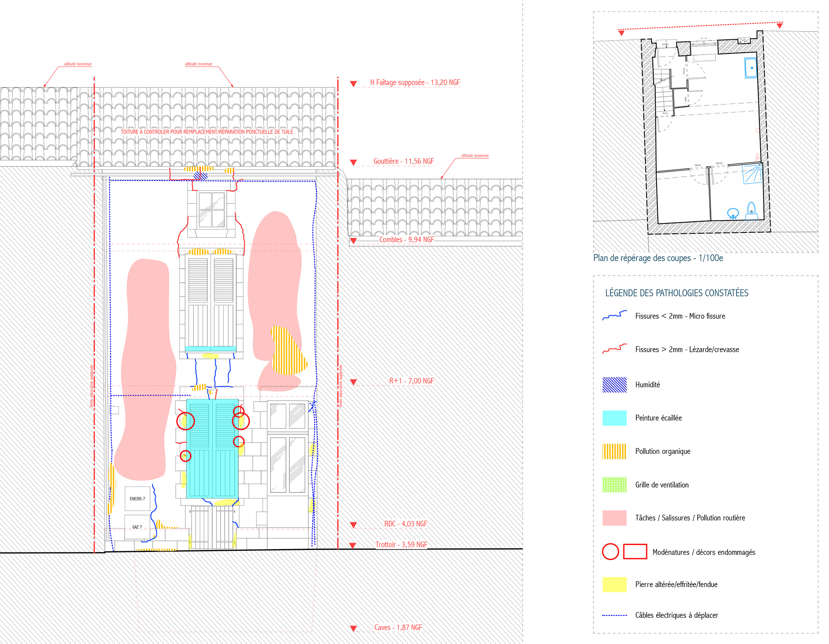Click the red circle Modénatures legend icon
This screenshot has width=829, height=644.
[610, 552]
